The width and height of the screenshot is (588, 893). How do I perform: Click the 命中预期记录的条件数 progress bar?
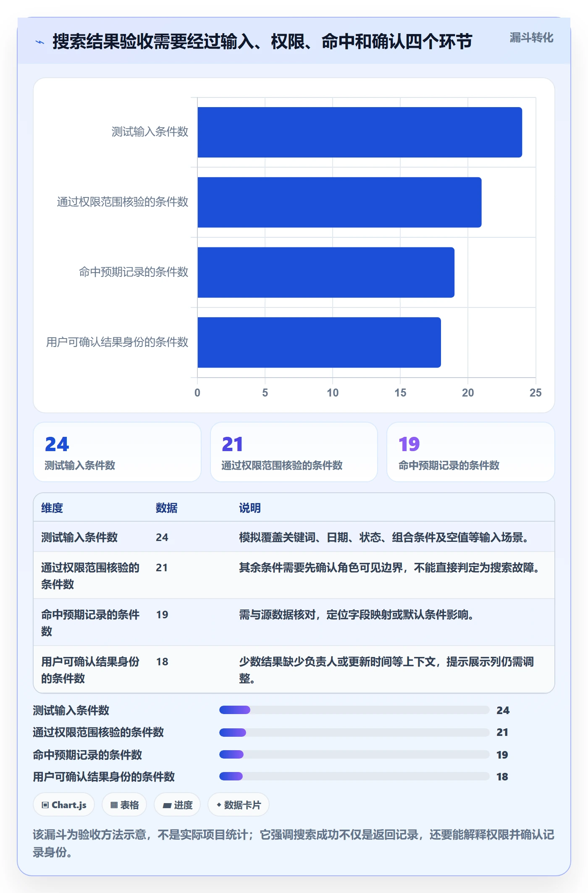pos(354,754)
